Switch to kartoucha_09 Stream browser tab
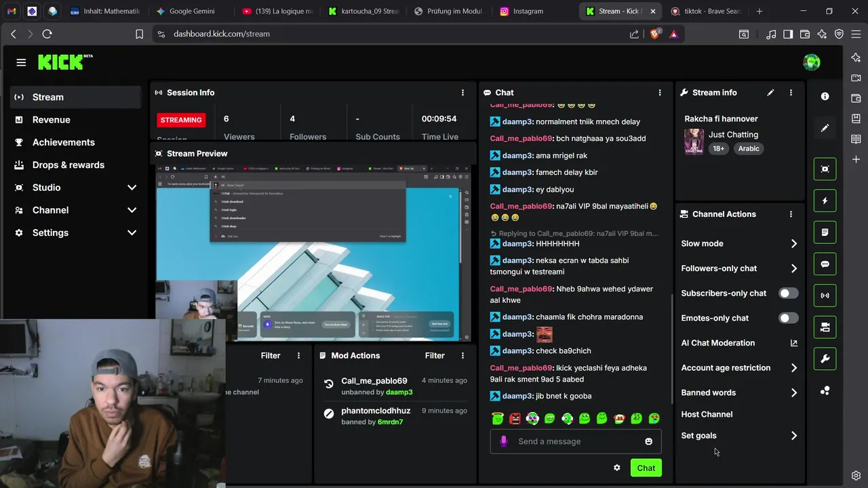 tap(362, 12)
